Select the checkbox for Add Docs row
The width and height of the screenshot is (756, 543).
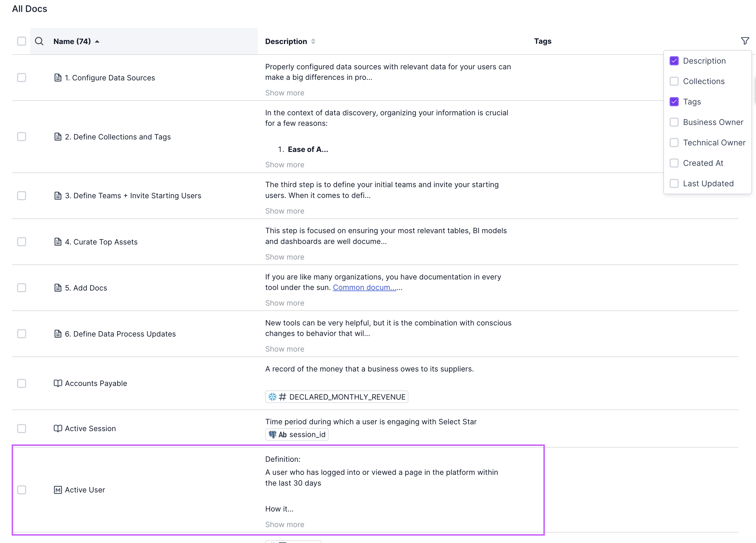(x=22, y=288)
